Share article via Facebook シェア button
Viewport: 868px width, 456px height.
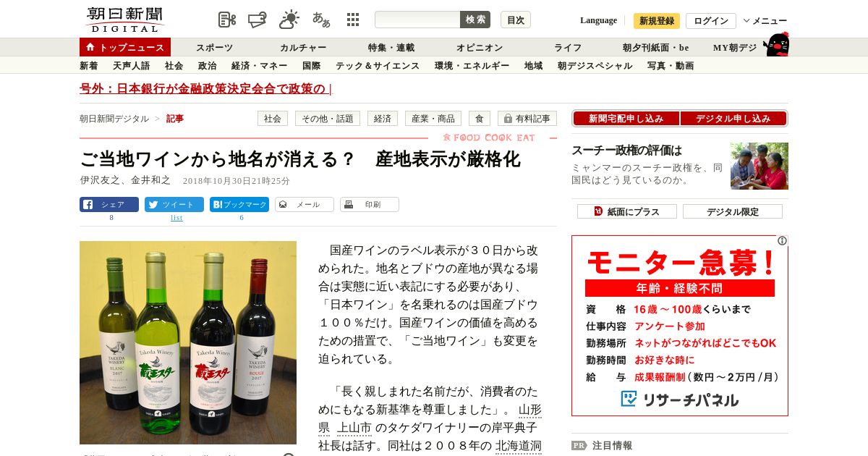tap(109, 205)
